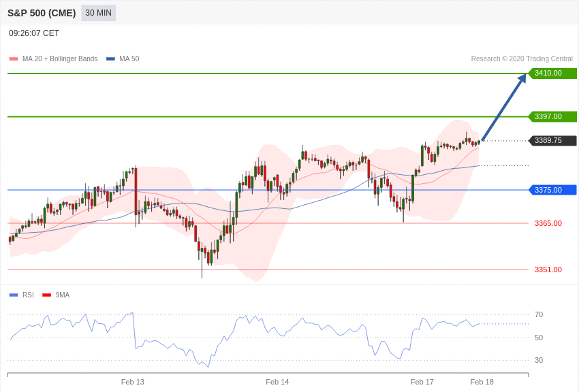Click the 30 MIN timeframe button
The width and height of the screenshot is (579, 392).
[98, 13]
